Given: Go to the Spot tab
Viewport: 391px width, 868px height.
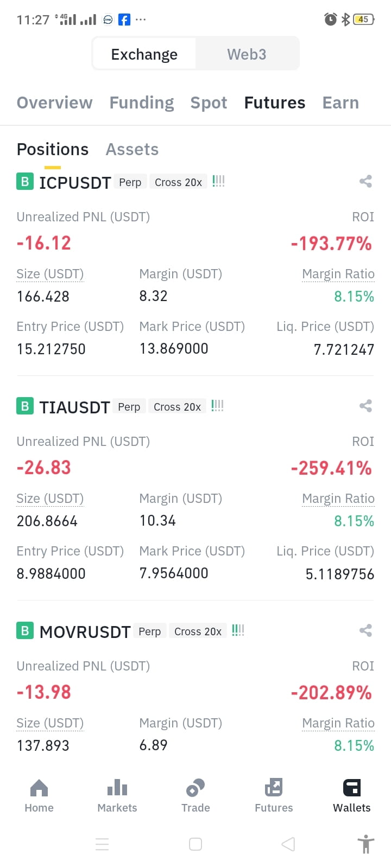Looking at the screenshot, I should coord(209,103).
